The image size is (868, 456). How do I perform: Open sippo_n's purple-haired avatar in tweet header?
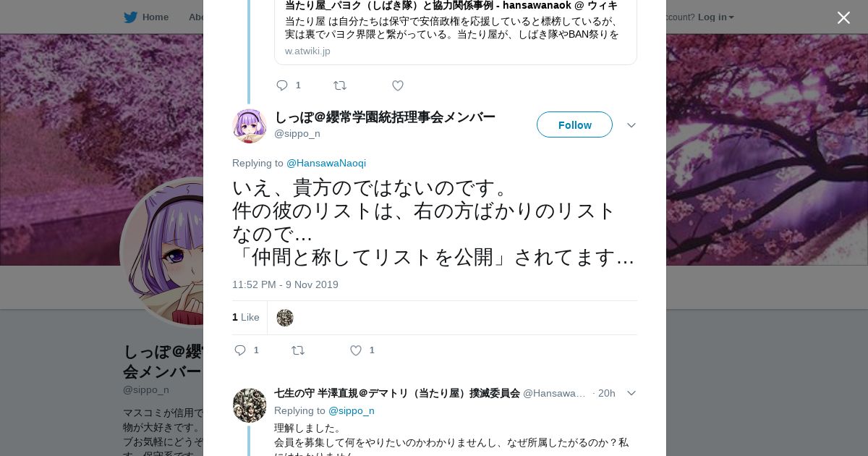(250, 126)
